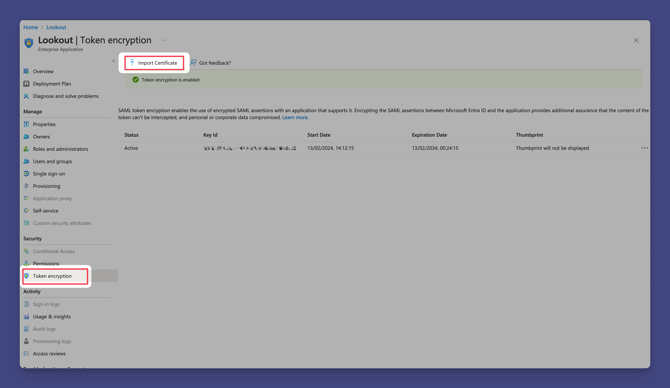The height and width of the screenshot is (388, 670).
Task: Open Roles and administrators
Action: pyautogui.click(x=60, y=149)
